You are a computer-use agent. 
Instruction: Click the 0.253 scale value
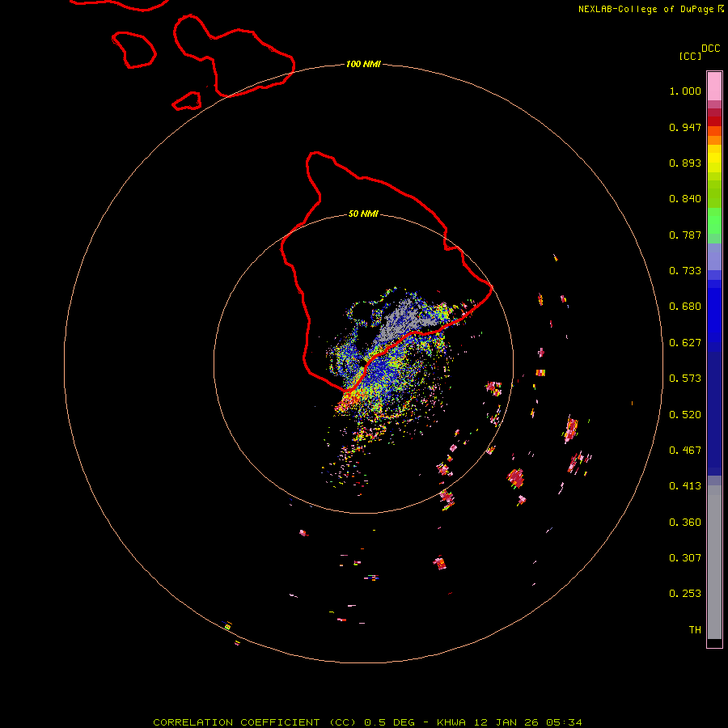coord(685,594)
